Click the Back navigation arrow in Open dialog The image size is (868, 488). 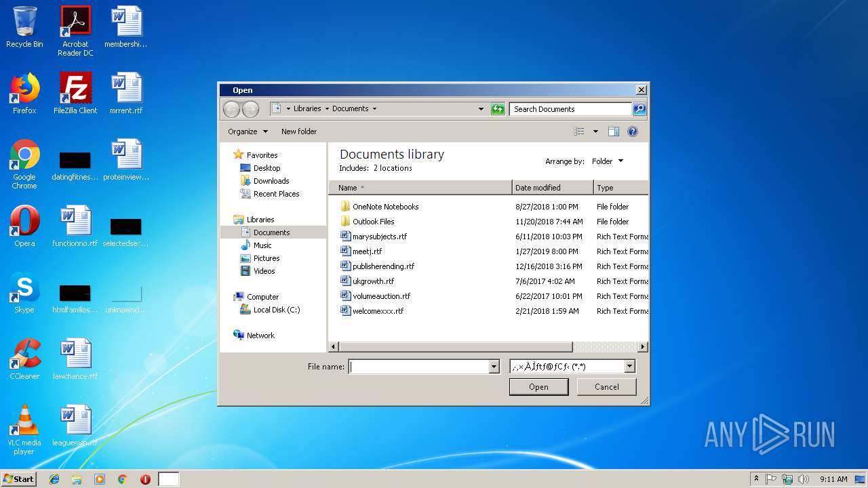(x=231, y=108)
